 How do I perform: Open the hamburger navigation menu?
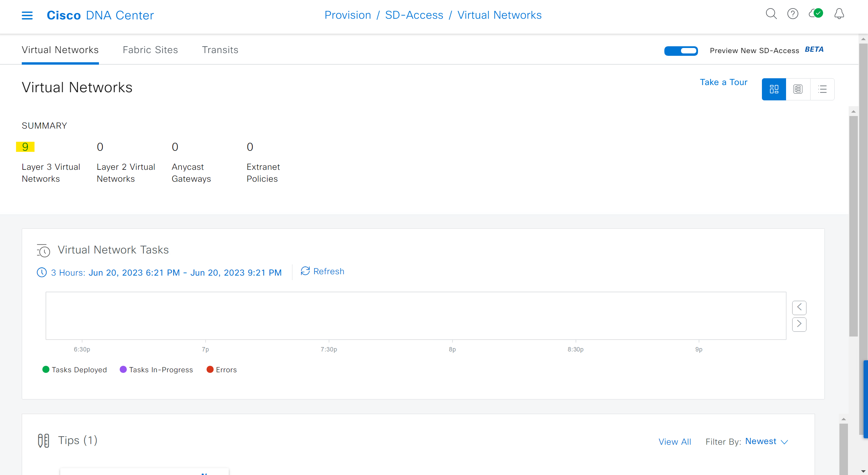[x=27, y=15]
